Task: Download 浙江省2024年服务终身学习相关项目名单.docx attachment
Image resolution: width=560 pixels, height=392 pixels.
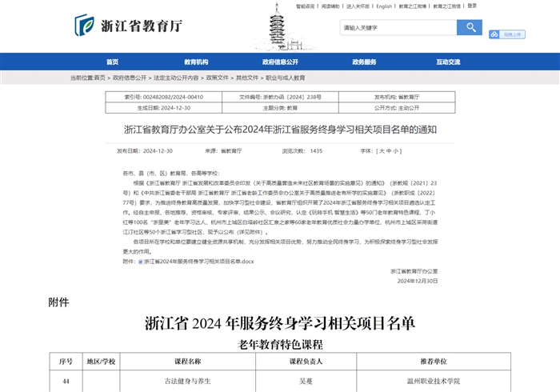Action: point(198,262)
